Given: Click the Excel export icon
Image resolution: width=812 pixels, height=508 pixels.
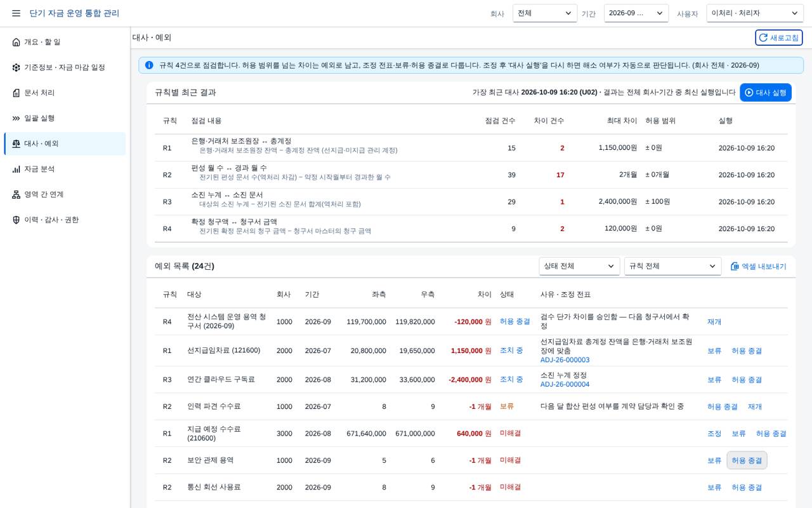Looking at the screenshot, I should click(735, 266).
